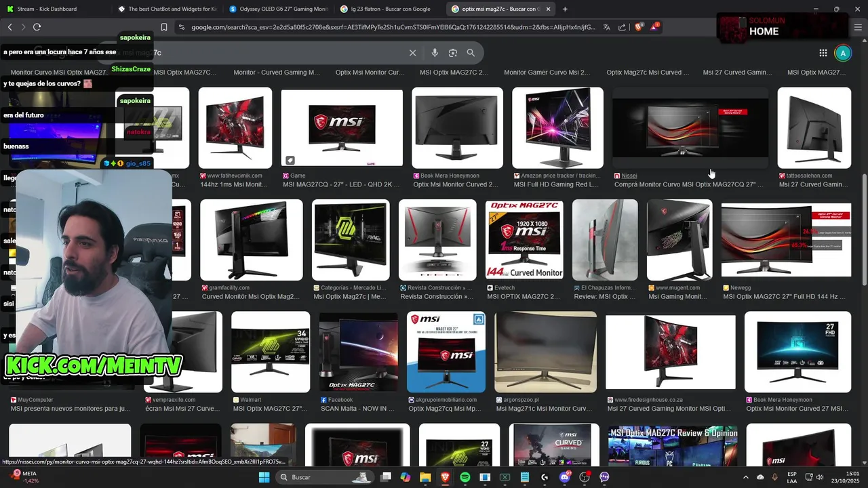
Task: Open Discord from the taskbar
Action: click(x=565, y=477)
